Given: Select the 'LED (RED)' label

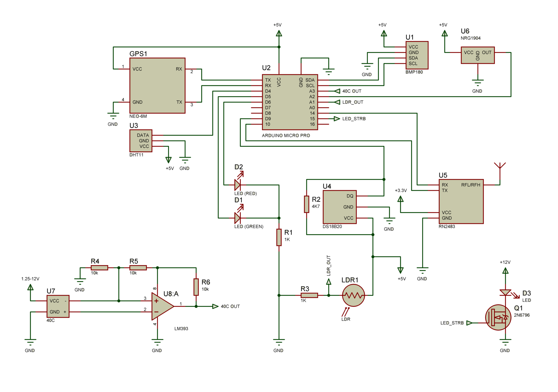Looking at the screenshot, I should tap(245, 194).
